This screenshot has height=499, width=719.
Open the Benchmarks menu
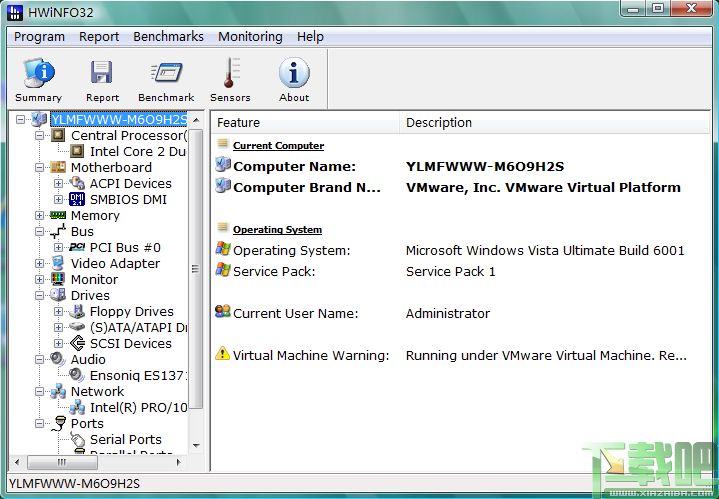click(168, 37)
